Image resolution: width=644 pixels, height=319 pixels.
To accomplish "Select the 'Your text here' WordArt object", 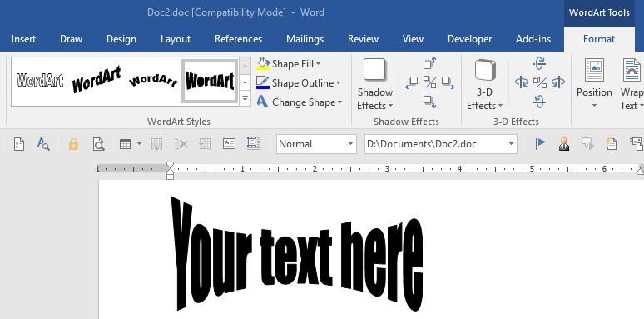I will [296, 255].
